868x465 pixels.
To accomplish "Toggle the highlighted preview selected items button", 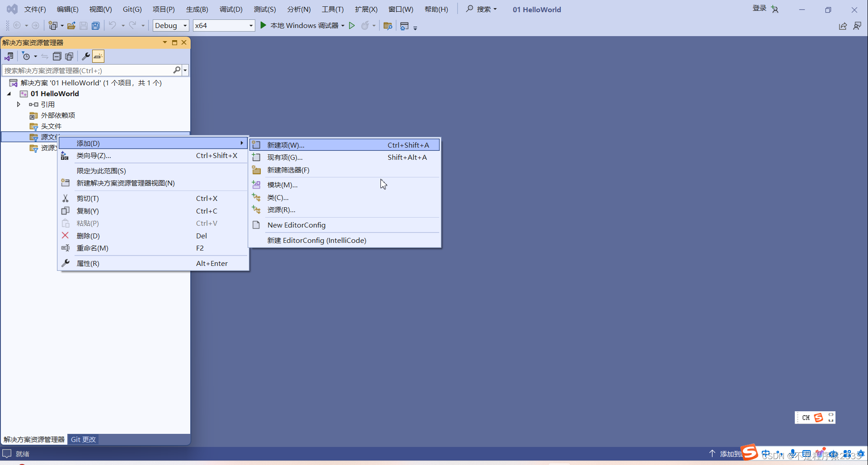I will [98, 56].
